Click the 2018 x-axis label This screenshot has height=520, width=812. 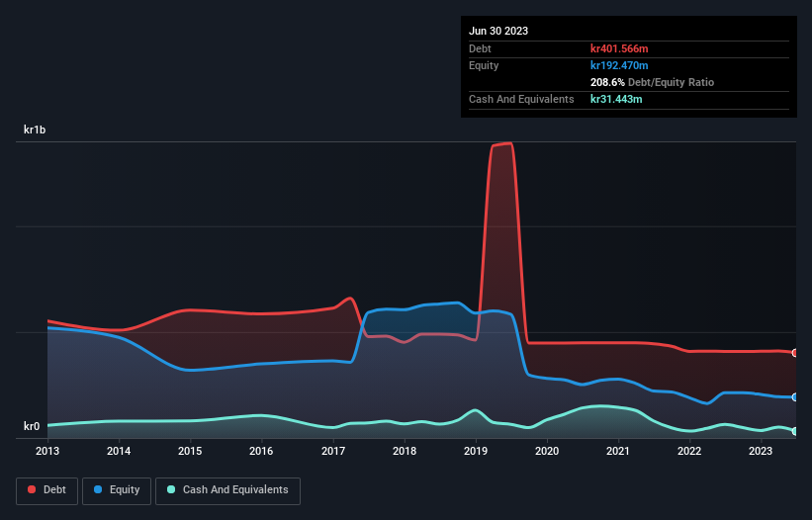[x=405, y=451]
